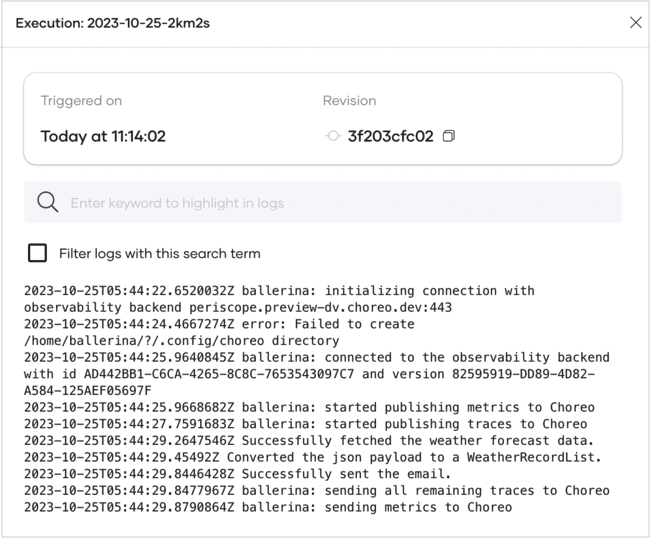Select the 'Today at 11:14:02' trigger time

click(103, 136)
